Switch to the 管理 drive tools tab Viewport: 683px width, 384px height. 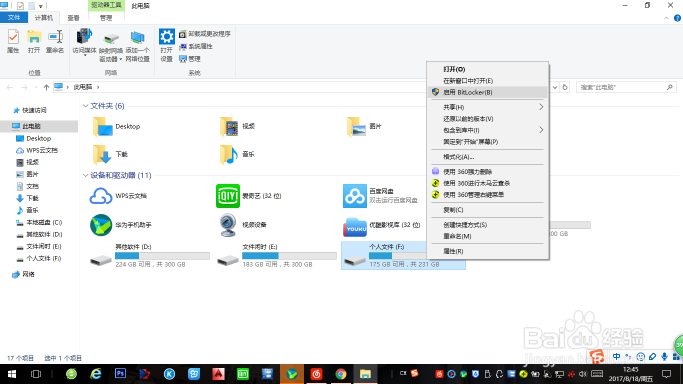point(106,18)
